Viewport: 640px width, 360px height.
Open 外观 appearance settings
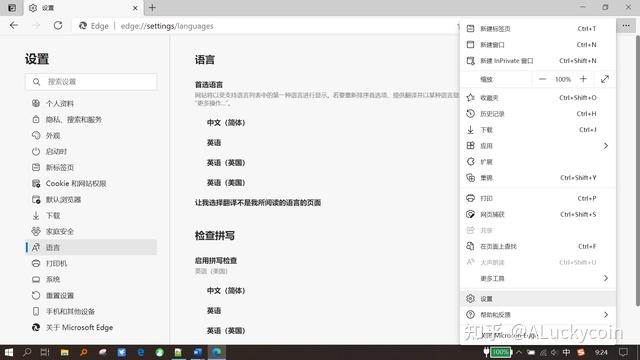91,135
